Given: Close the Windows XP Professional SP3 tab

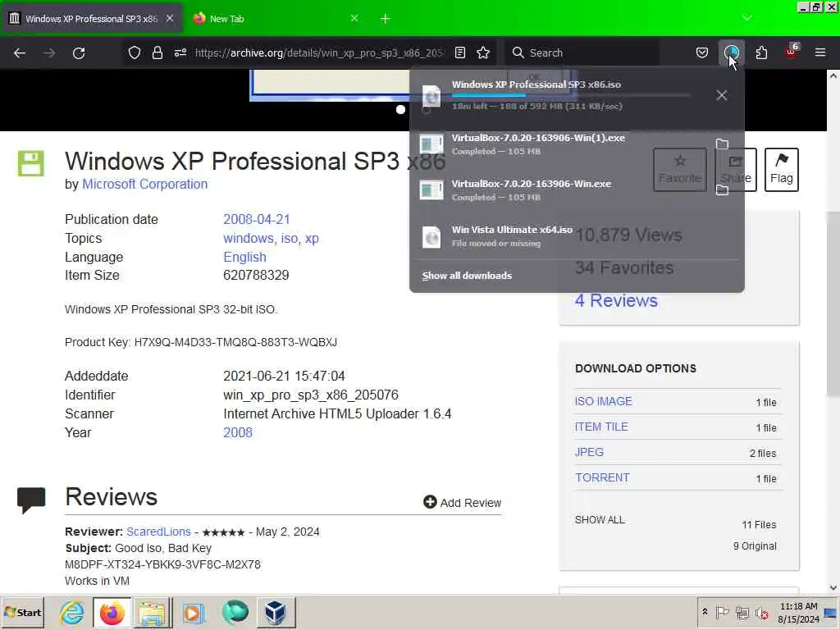Looking at the screenshot, I should pos(169,18).
